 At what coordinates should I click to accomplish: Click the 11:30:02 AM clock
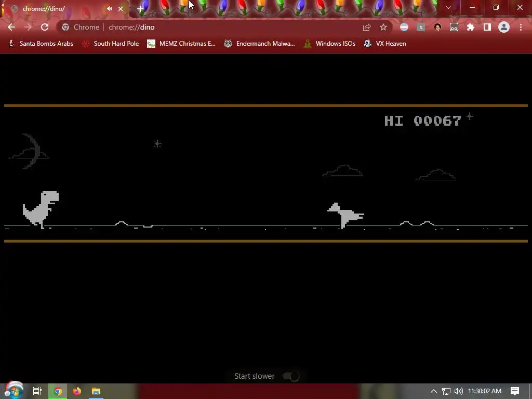click(485, 391)
